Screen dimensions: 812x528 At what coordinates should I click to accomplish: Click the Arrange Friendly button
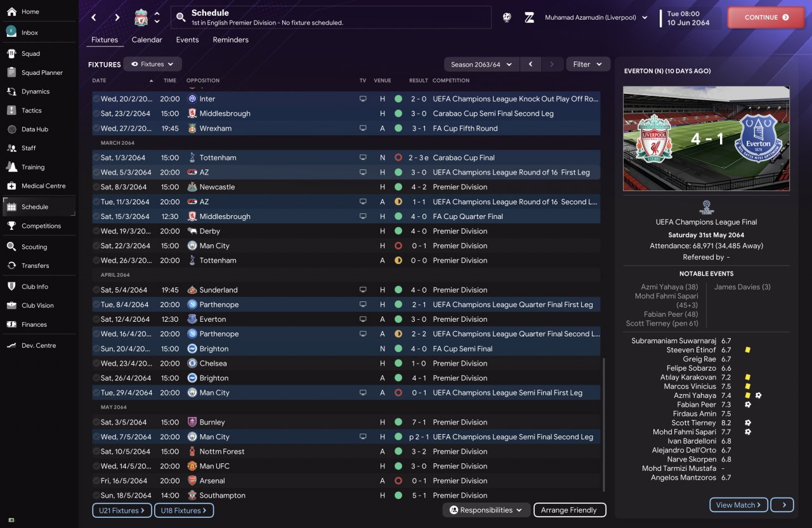(x=570, y=510)
